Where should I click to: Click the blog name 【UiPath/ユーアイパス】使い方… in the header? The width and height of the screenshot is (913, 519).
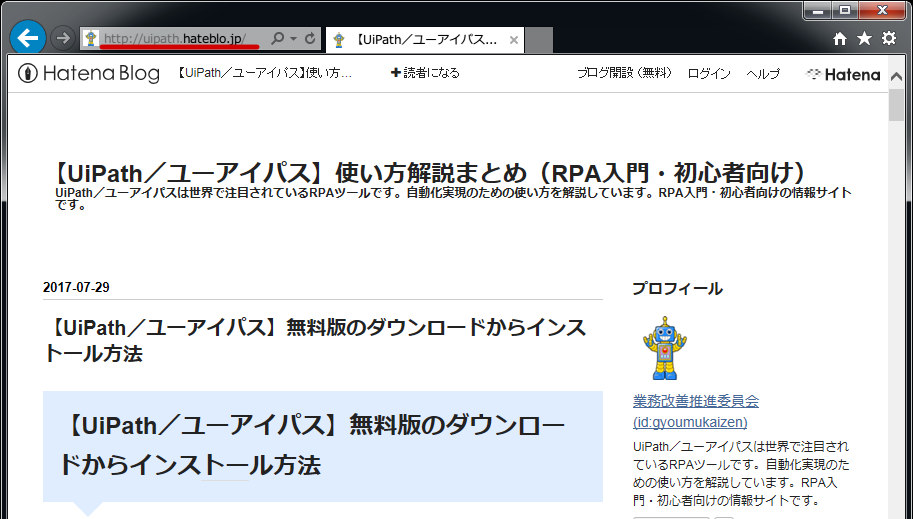pyautogui.click(x=264, y=73)
